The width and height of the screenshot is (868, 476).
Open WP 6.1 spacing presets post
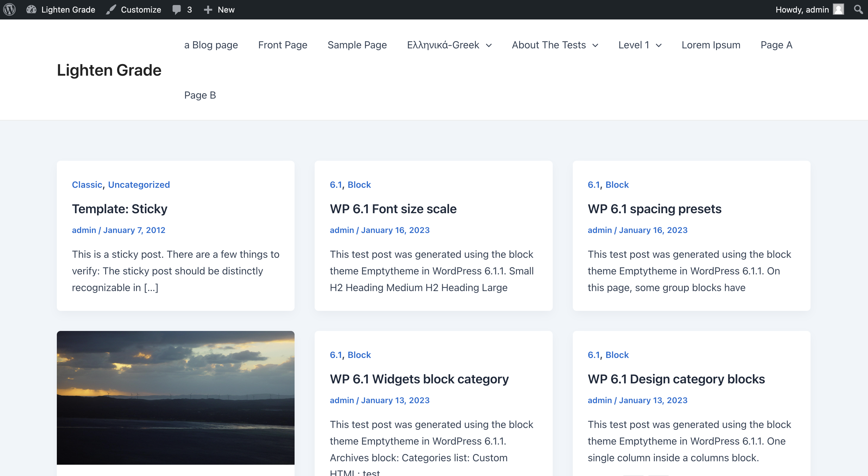(654, 209)
